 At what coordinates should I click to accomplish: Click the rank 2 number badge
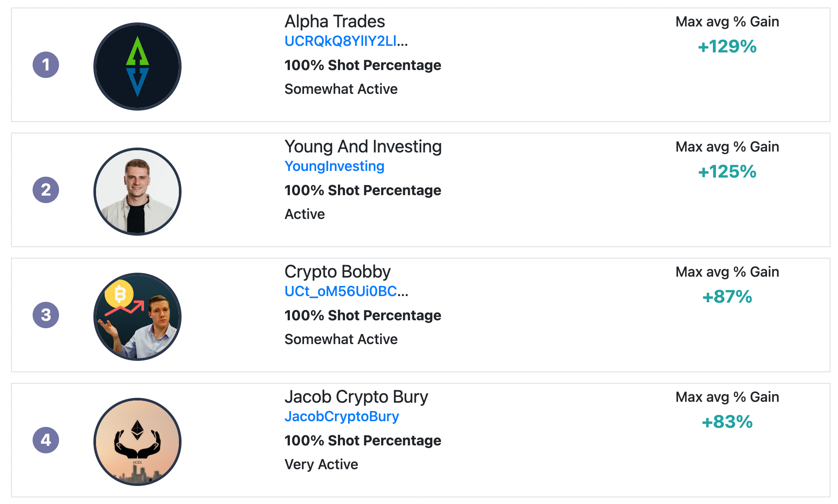[46, 190]
